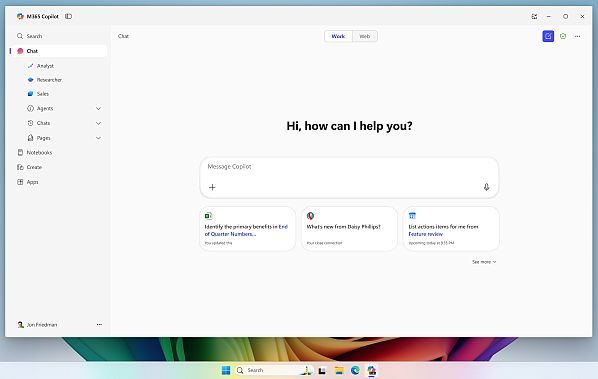
Task: Open Task View on taskbar
Action: pyautogui.click(x=322, y=370)
